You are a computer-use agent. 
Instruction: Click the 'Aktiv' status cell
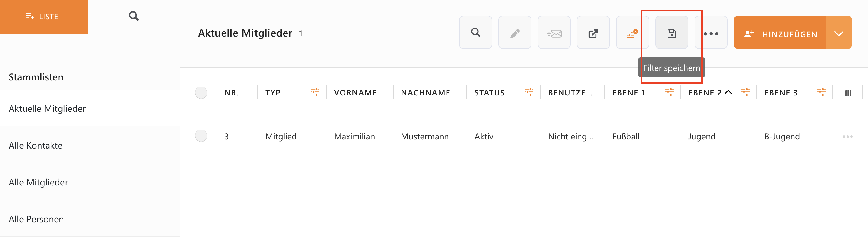pyautogui.click(x=484, y=136)
